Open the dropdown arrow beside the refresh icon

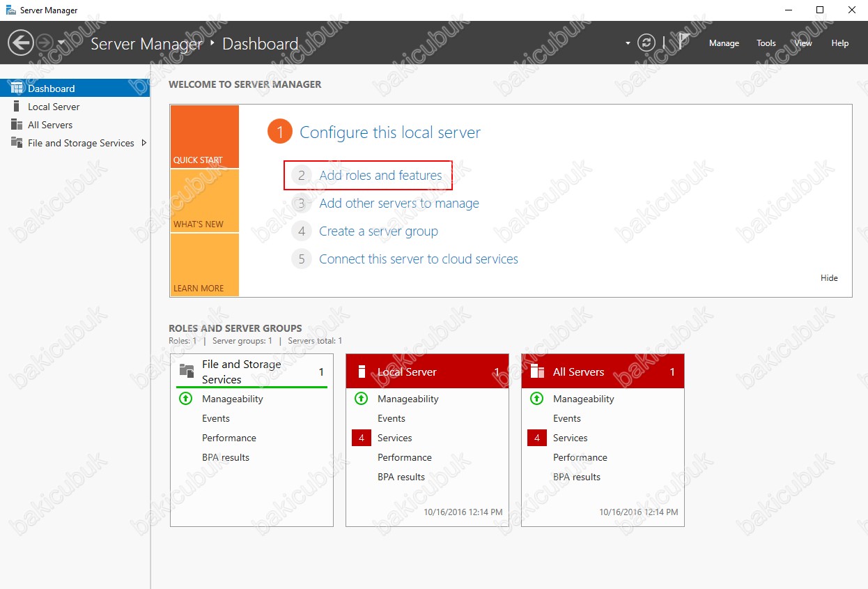(628, 43)
